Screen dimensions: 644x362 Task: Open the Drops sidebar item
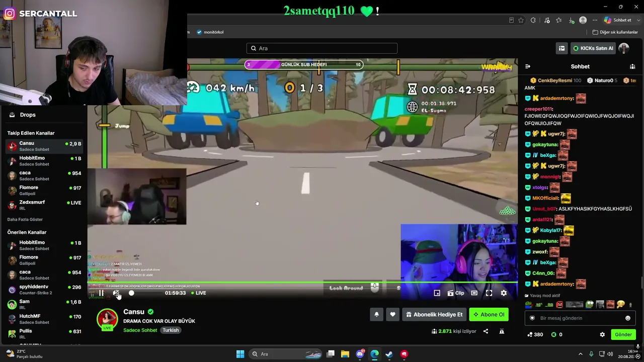pyautogui.click(x=44, y=115)
